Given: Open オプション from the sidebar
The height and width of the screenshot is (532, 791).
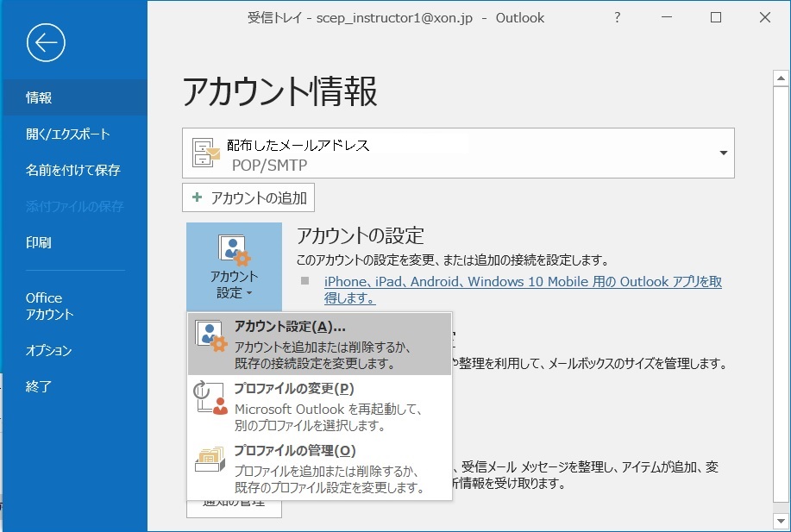Looking at the screenshot, I should (48, 351).
